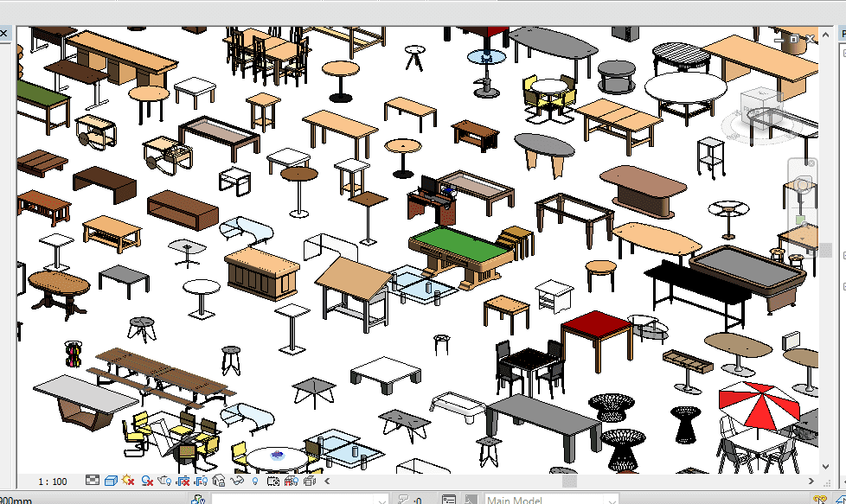Open the Rendering dialog teapot icon
846x504 pixels.
166,481
